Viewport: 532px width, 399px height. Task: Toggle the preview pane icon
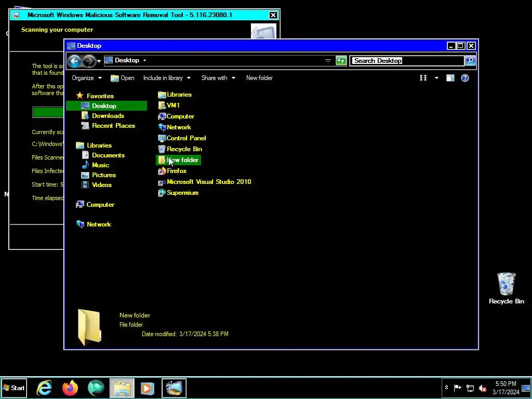pos(450,78)
